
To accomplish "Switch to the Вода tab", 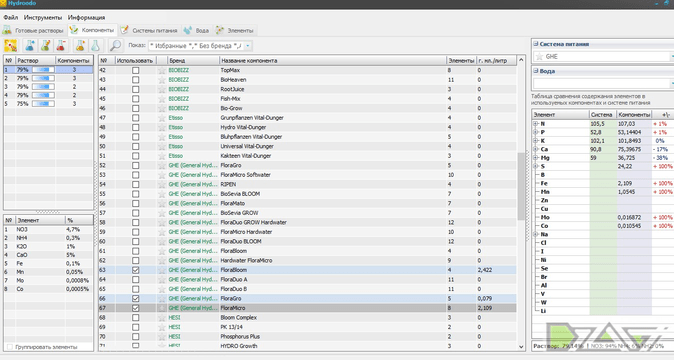I will click(x=196, y=31).
